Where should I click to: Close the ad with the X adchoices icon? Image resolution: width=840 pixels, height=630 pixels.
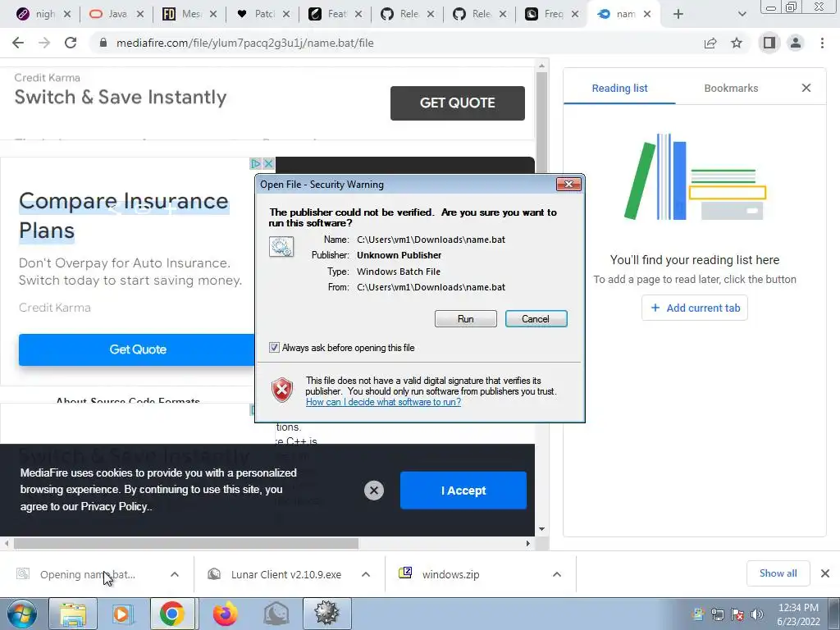coord(269,163)
